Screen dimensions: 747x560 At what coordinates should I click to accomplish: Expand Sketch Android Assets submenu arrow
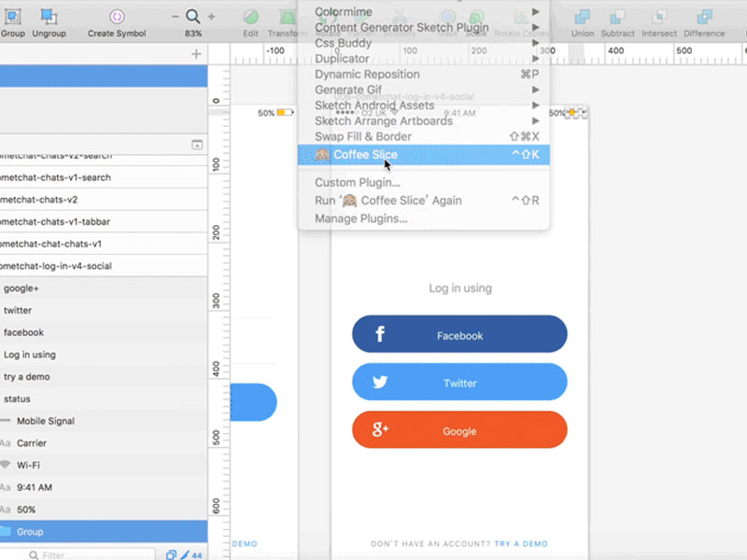click(535, 105)
